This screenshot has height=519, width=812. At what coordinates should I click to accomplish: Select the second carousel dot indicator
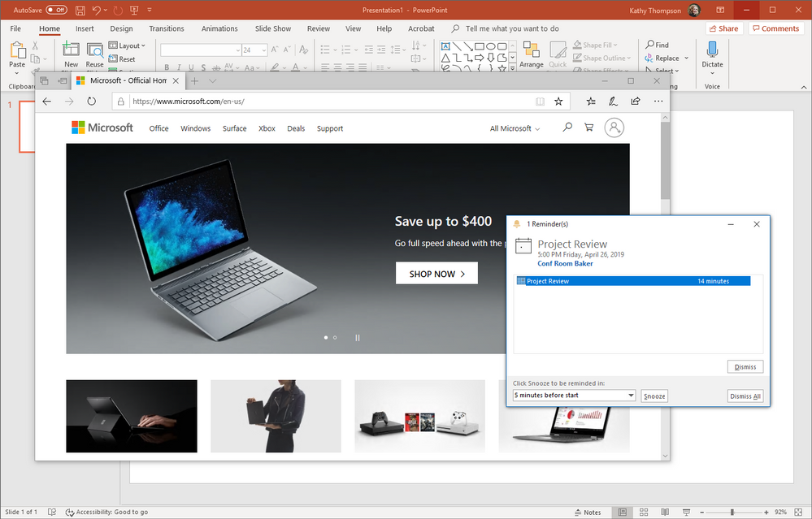click(335, 337)
